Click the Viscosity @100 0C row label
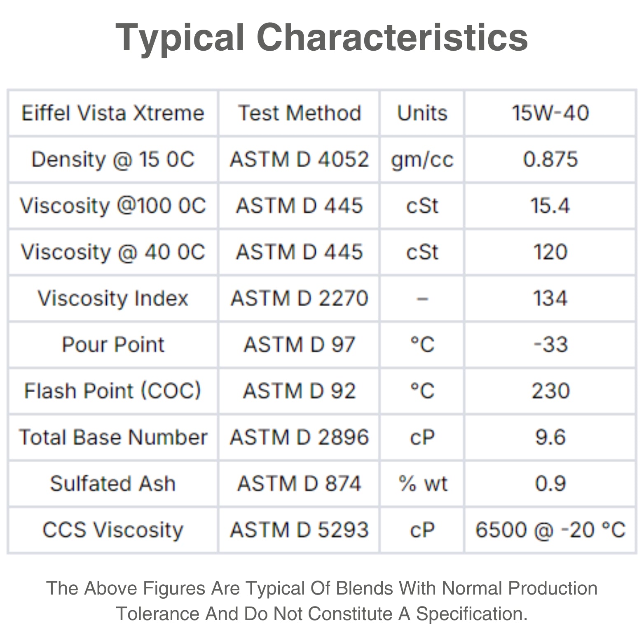 [113, 206]
